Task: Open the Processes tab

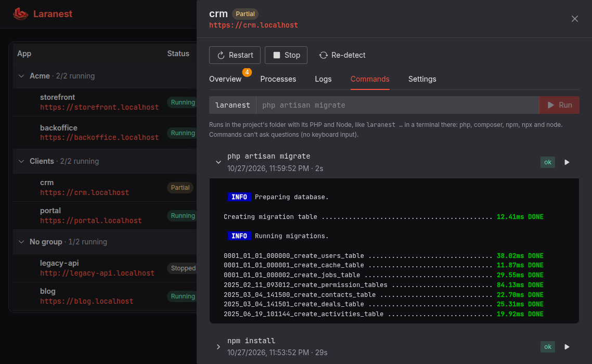Action: click(x=278, y=79)
